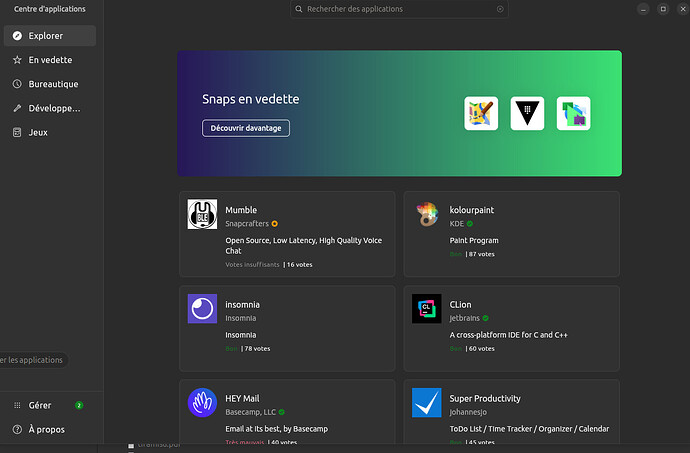
Task: Click the green updates badge next to Gérer
Action: (79, 405)
